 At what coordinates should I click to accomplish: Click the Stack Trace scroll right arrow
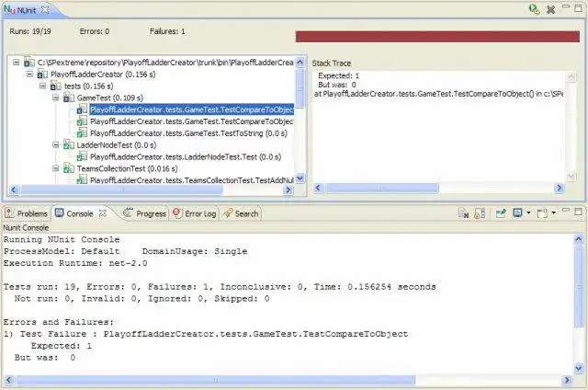(x=560, y=188)
